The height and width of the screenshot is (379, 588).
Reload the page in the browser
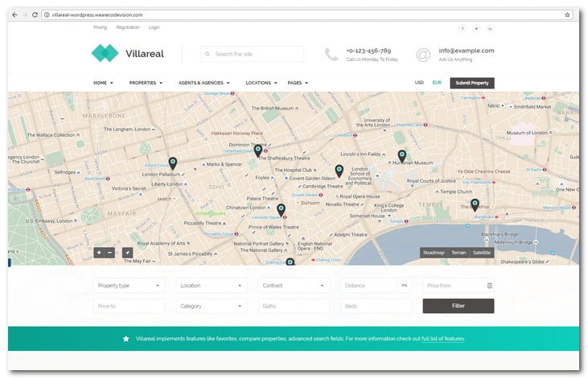coord(35,14)
